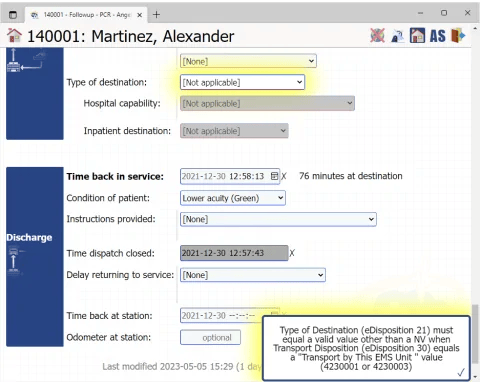
Task: Expand Instructions provided dropdown
Action: pos(278,219)
